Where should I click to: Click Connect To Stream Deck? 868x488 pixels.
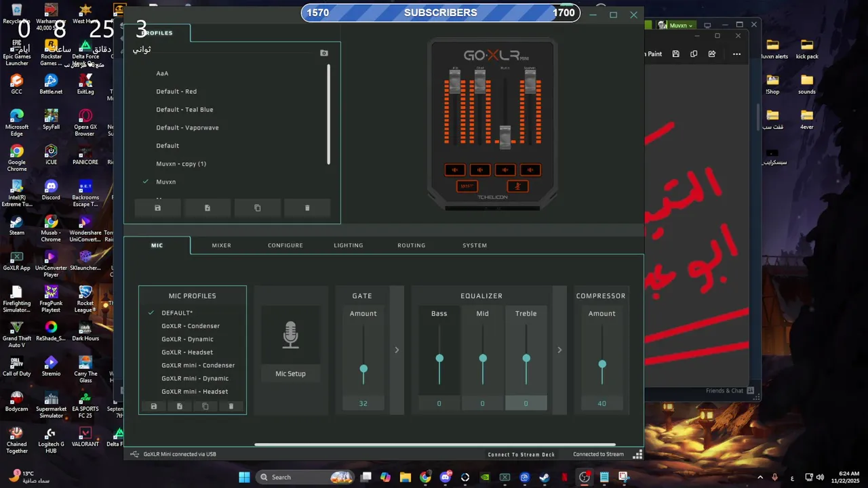[521, 454]
